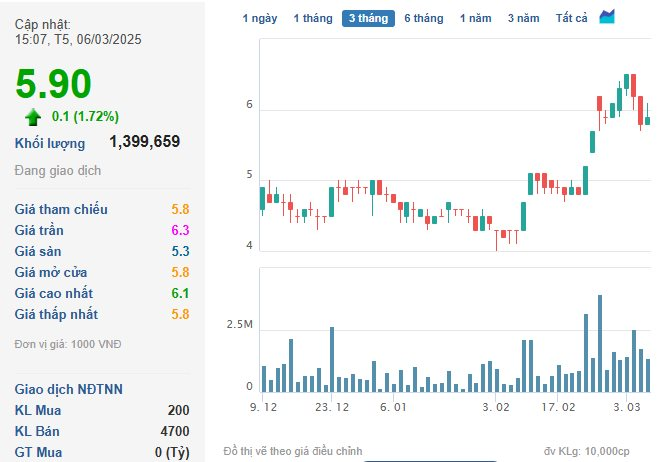This screenshot has width=661, height=462.
Task: Click the KL Bán value 4700
Action: 174,431
